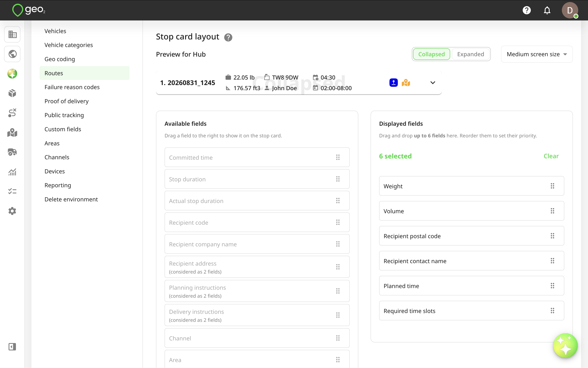Open the building/company icon in sidebar
Image resolution: width=588 pixels, height=368 pixels.
[12, 34]
